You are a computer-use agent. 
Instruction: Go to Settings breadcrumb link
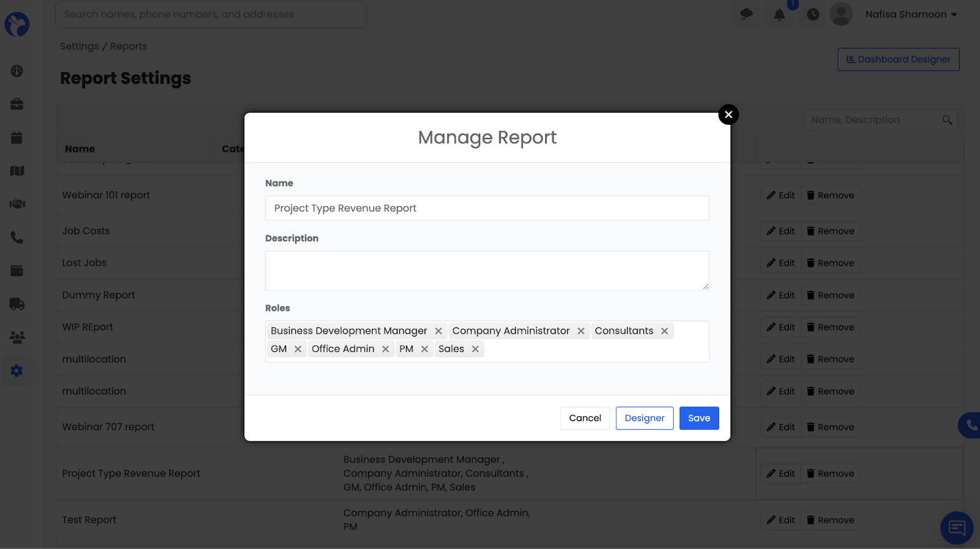pyautogui.click(x=79, y=47)
